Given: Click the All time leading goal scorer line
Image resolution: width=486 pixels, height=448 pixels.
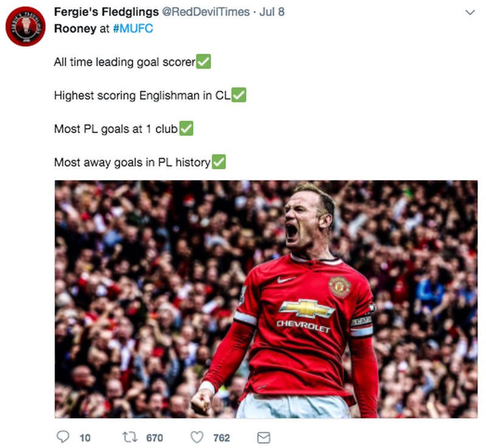Looking at the screenshot, I should point(125,62).
